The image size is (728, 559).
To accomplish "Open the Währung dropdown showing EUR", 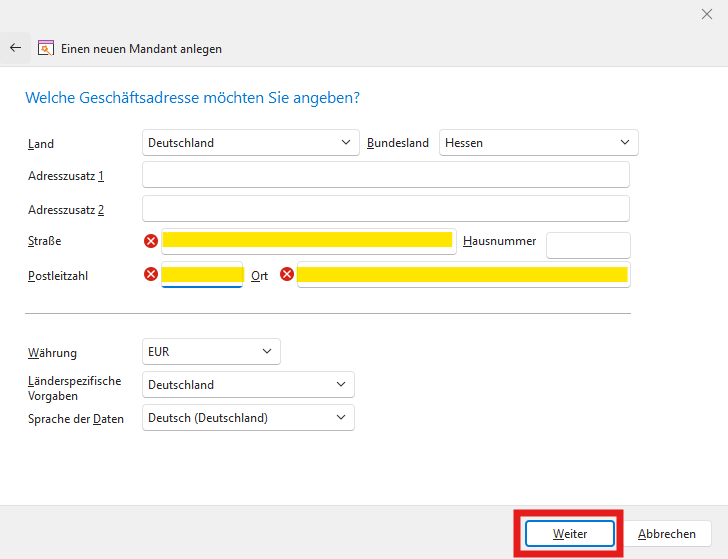I will click(x=211, y=352).
